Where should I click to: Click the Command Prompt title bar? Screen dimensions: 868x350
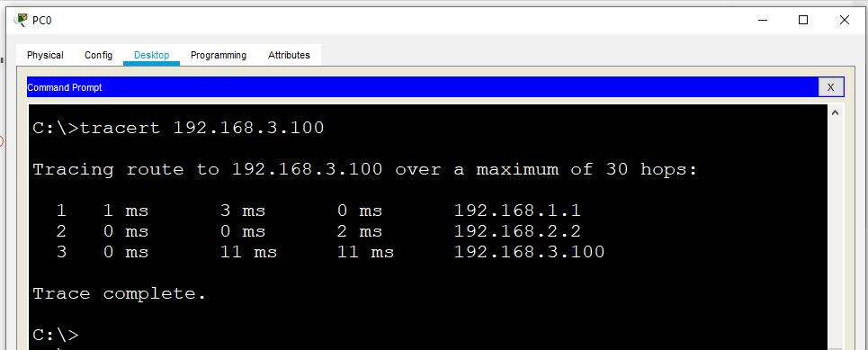[x=423, y=87]
